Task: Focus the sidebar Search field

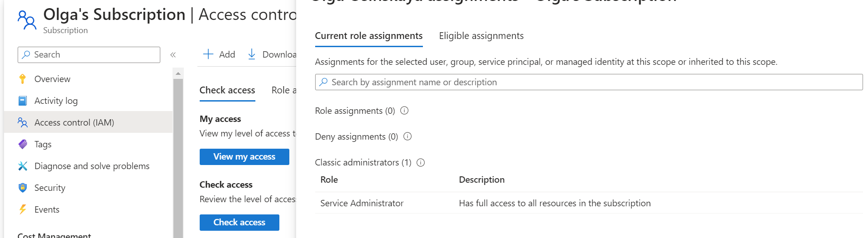Action: [89, 55]
